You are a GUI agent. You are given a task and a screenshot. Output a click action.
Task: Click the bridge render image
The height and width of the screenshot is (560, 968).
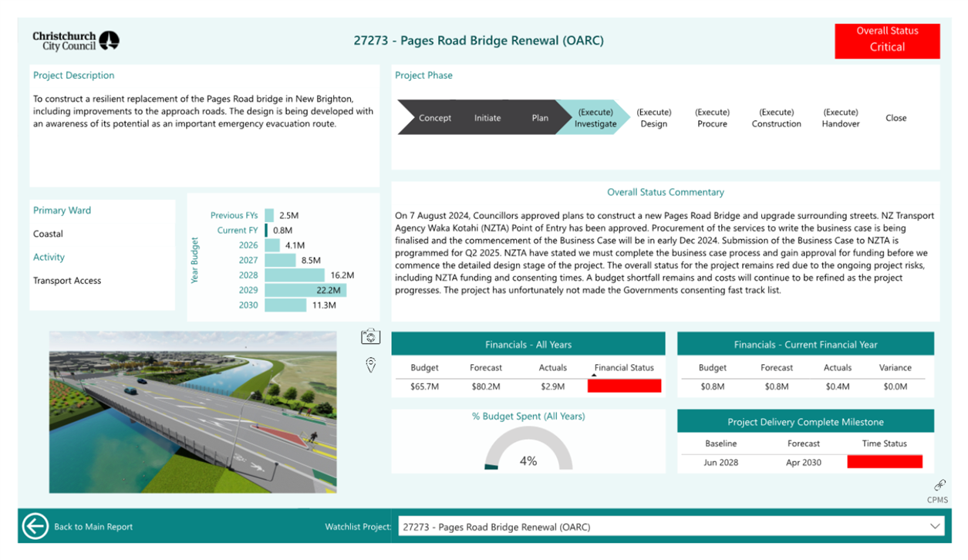pyautogui.click(x=193, y=412)
